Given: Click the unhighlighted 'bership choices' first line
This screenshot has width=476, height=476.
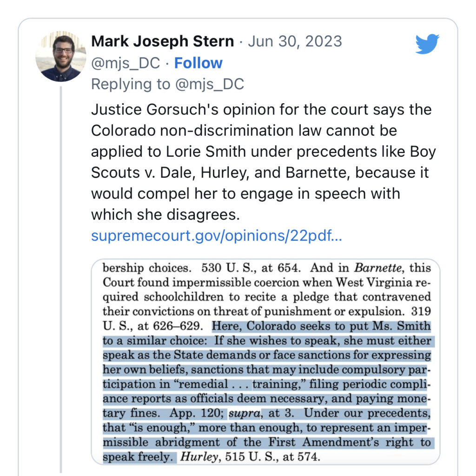Looking at the screenshot, I should pos(149,268).
